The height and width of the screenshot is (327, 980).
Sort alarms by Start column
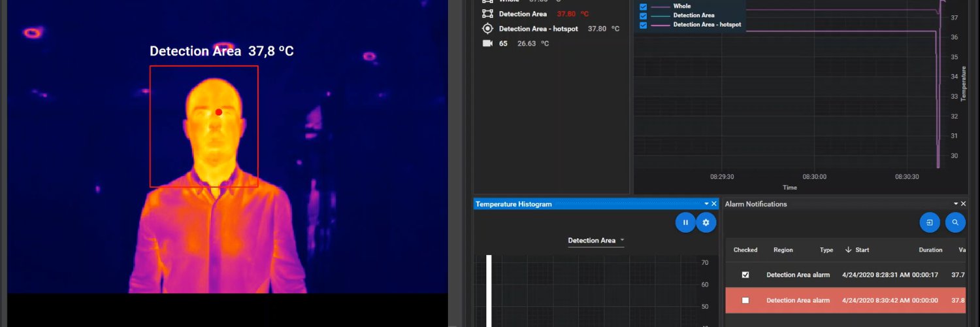(x=862, y=250)
